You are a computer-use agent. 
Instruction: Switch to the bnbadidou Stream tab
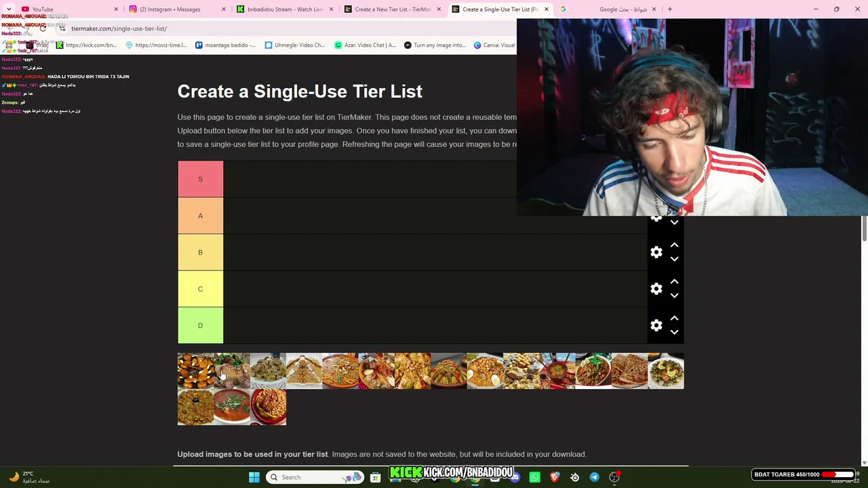tap(283, 9)
